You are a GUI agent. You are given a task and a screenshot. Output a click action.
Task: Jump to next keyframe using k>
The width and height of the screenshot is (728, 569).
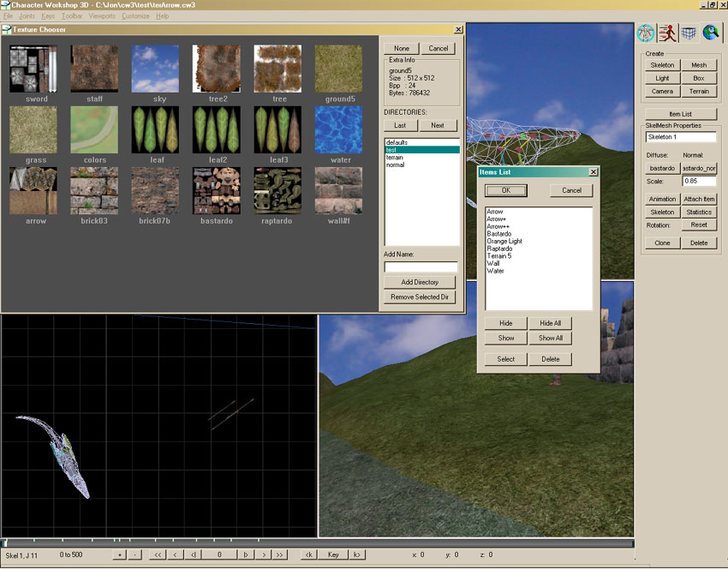pyautogui.click(x=357, y=554)
